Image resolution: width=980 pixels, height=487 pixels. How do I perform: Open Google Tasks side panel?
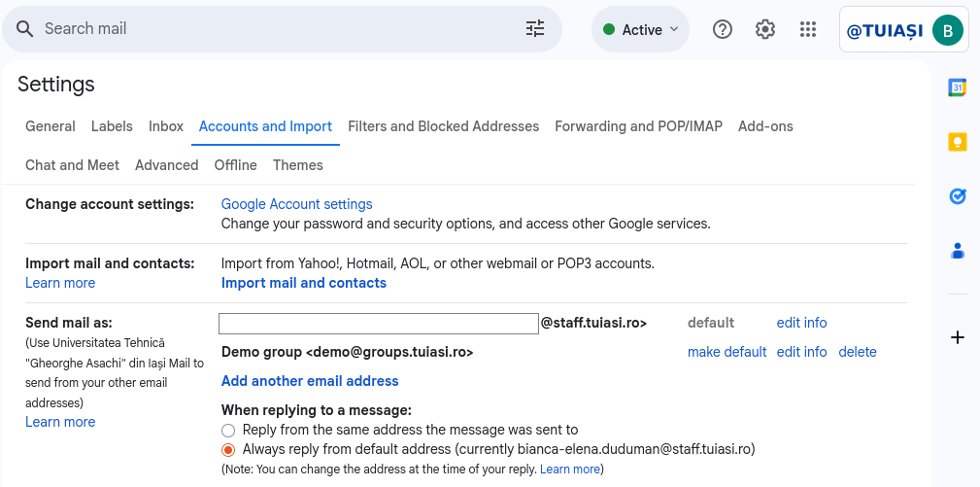point(957,196)
